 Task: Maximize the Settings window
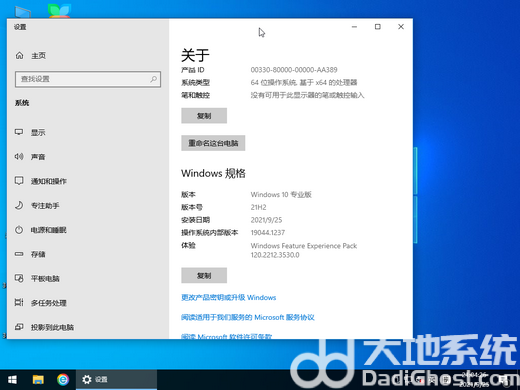pyautogui.click(x=378, y=27)
